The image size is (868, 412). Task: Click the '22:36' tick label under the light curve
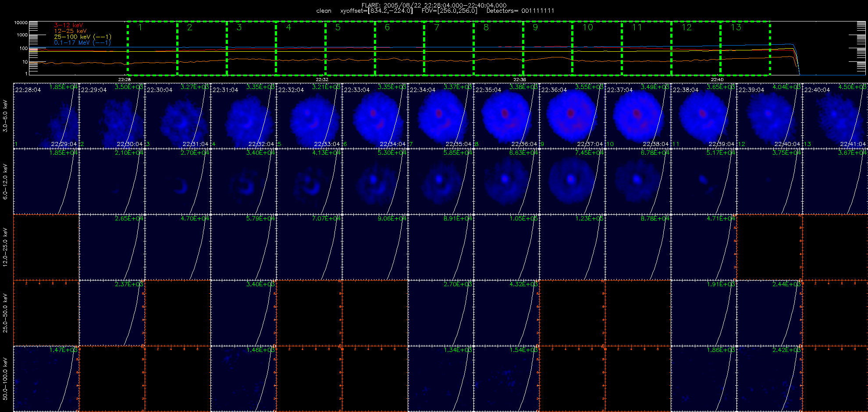pyautogui.click(x=519, y=79)
